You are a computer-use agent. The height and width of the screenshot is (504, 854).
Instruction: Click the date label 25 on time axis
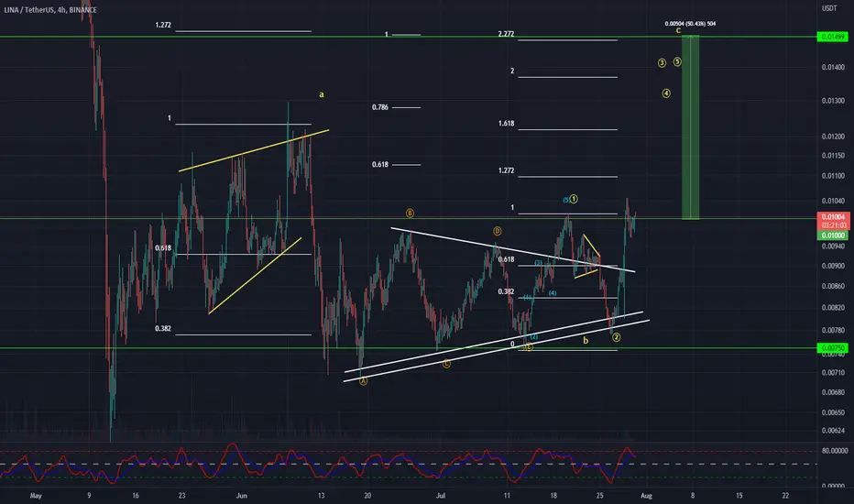[x=599, y=496]
